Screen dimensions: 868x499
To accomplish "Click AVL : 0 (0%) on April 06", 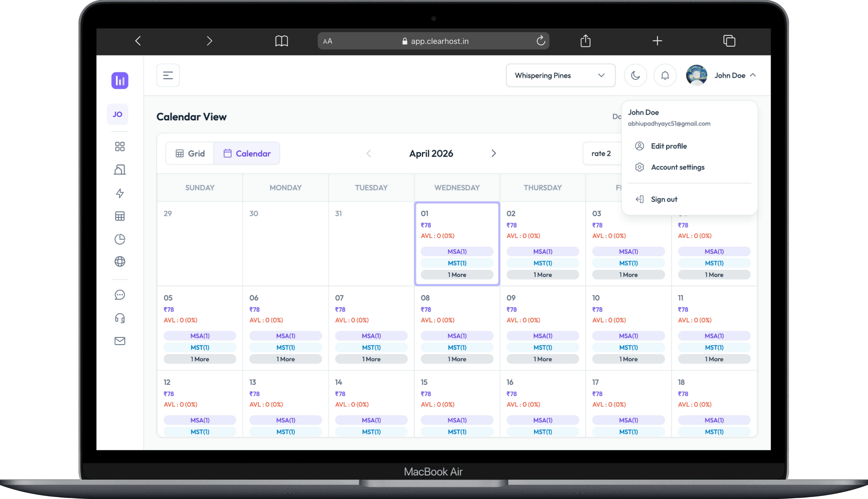I will pyautogui.click(x=266, y=320).
